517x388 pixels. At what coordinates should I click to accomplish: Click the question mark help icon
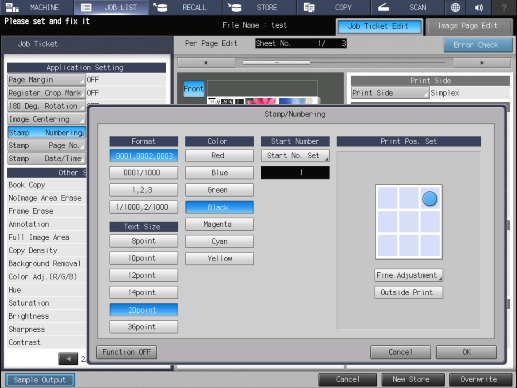click(x=504, y=7)
